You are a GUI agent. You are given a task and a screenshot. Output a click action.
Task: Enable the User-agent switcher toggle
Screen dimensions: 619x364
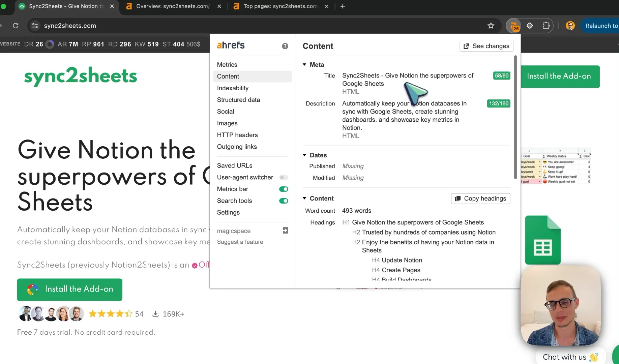coord(284,177)
